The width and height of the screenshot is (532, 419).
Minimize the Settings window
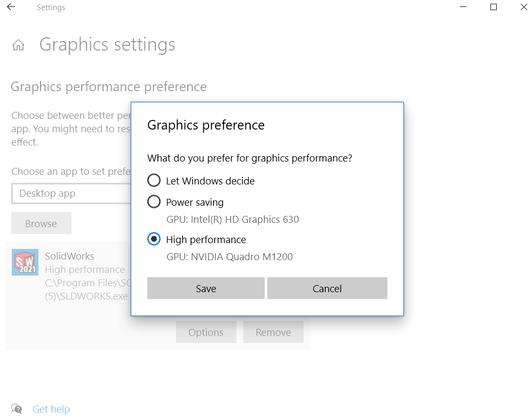(x=462, y=7)
